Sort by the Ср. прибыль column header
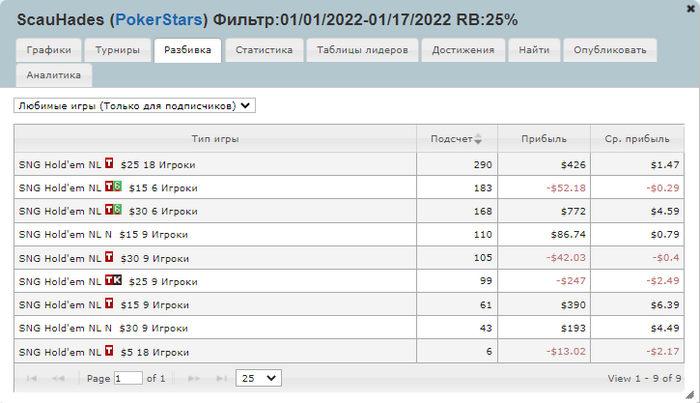 coord(637,139)
